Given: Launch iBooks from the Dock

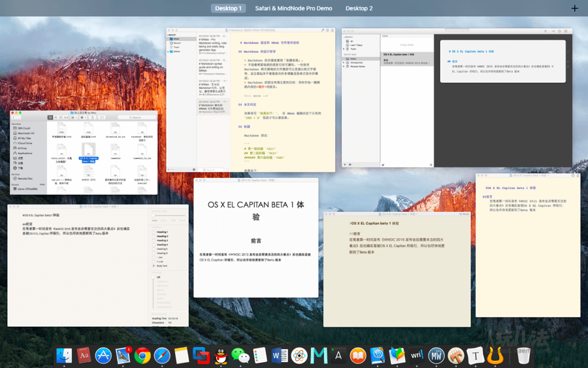Looking at the screenshot, I should tap(358, 356).
